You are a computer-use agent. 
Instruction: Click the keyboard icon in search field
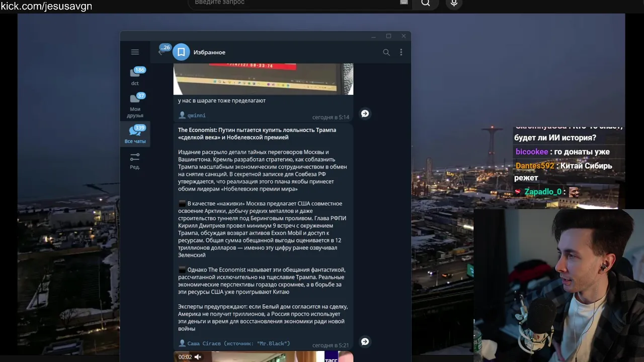[x=404, y=2]
